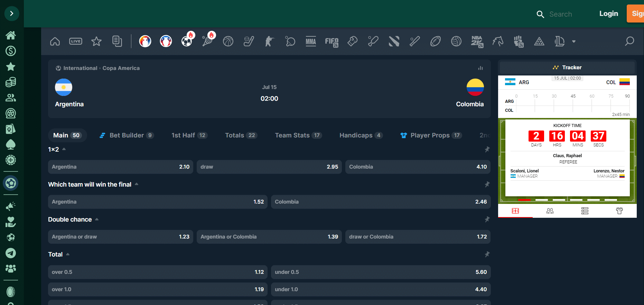Expand more sports dropdown arrow

pos(574,42)
